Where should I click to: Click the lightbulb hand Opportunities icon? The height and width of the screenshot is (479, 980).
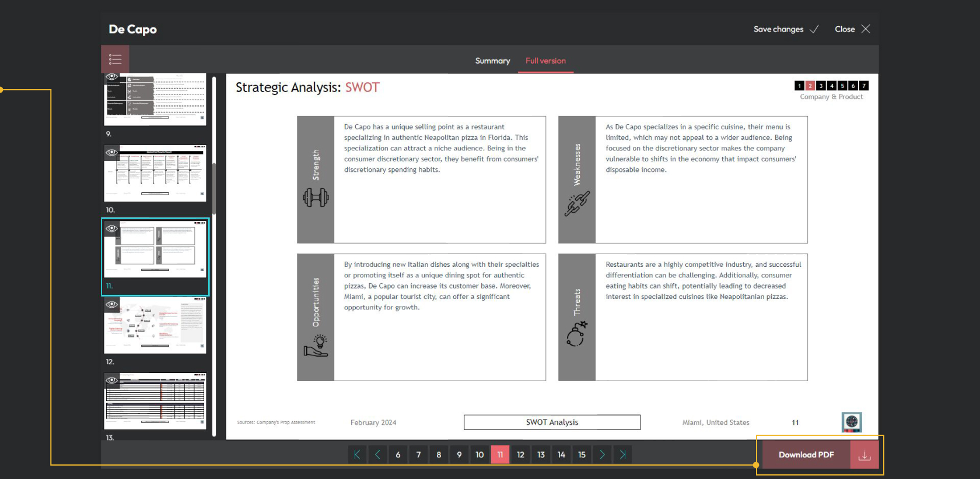click(x=316, y=346)
